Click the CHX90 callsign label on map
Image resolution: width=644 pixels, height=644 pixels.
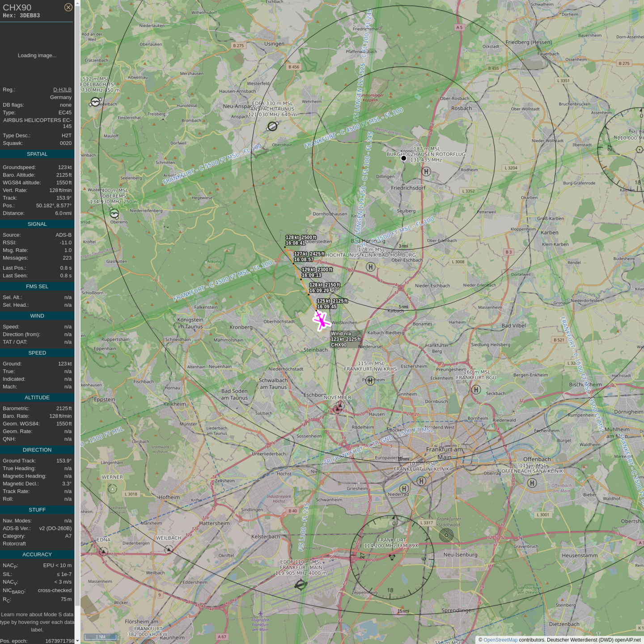click(339, 345)
